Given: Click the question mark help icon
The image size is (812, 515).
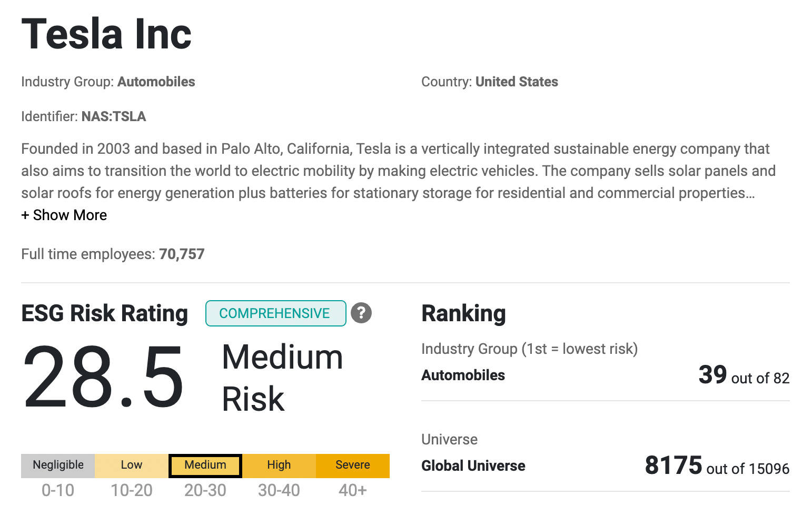Looking at the screenshot, I should 361,313.
